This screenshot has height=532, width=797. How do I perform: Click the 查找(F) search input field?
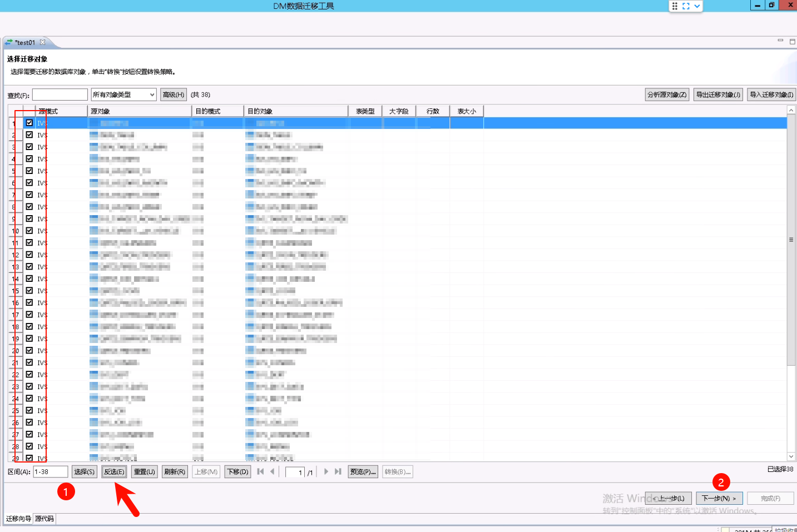[60, 95]
